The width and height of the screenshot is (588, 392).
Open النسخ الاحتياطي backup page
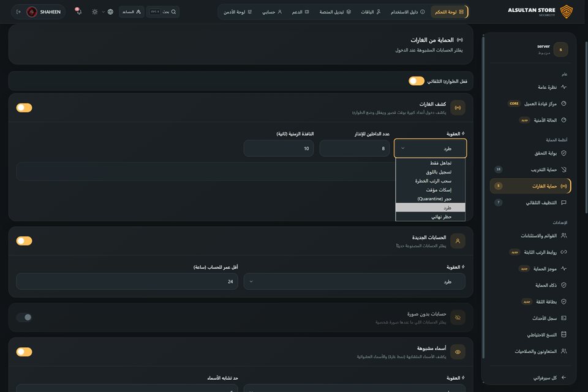529,334
